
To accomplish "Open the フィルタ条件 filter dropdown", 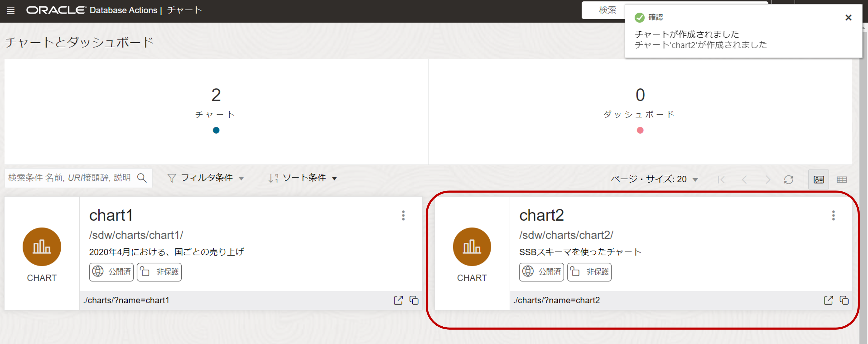I will pos(207,177).
